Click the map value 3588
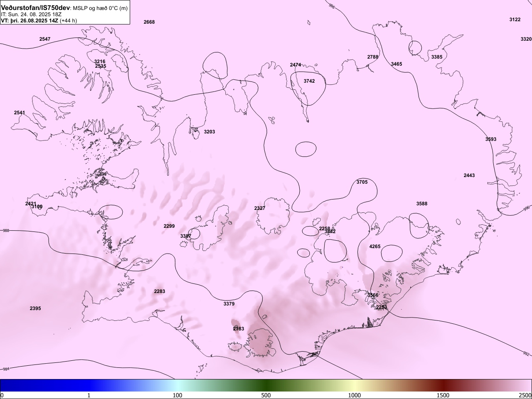 tap(422, 204)
